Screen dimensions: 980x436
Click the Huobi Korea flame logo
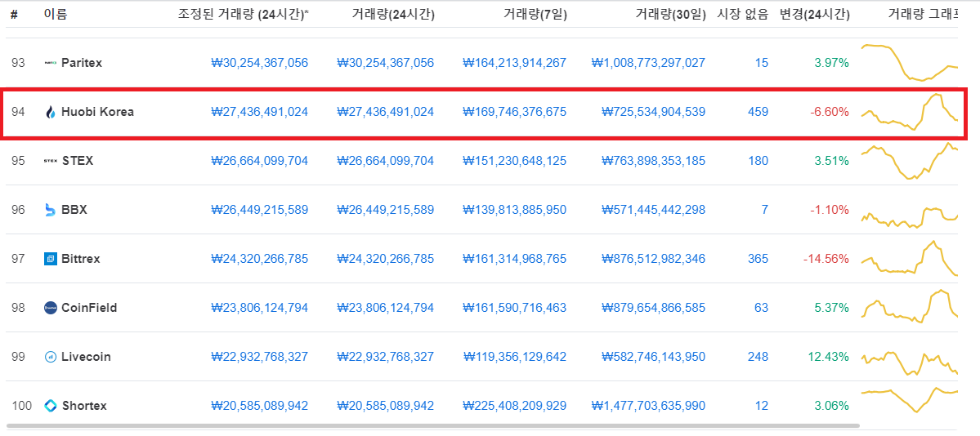[50, 112]
